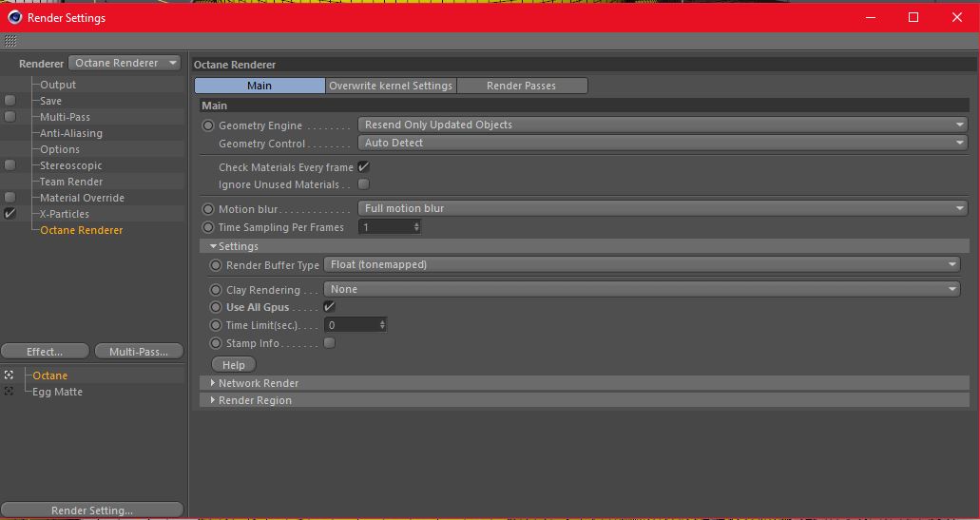This screenshot has width=980, height=520.
Task: Select X-Particles in the settings list
Action: (65, 214)
